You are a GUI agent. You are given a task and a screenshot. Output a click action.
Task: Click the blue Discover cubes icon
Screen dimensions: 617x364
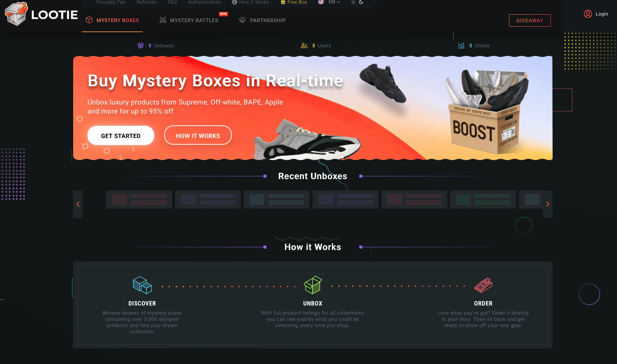[142, 285]
